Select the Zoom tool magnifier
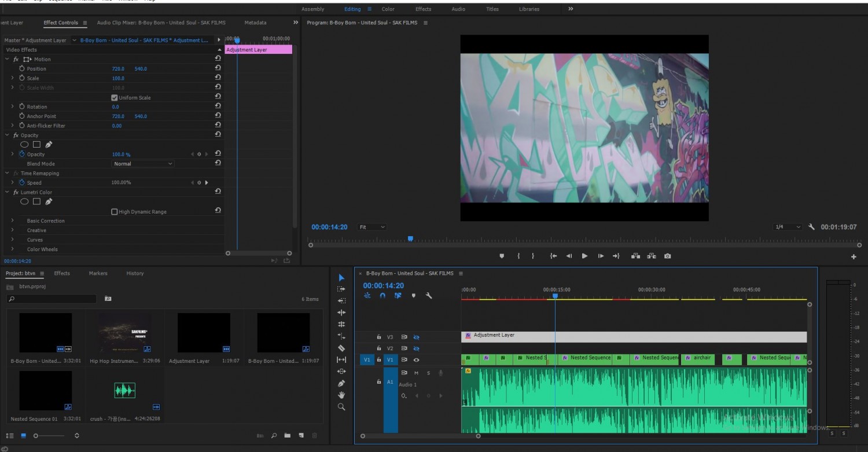 [341, 407]
